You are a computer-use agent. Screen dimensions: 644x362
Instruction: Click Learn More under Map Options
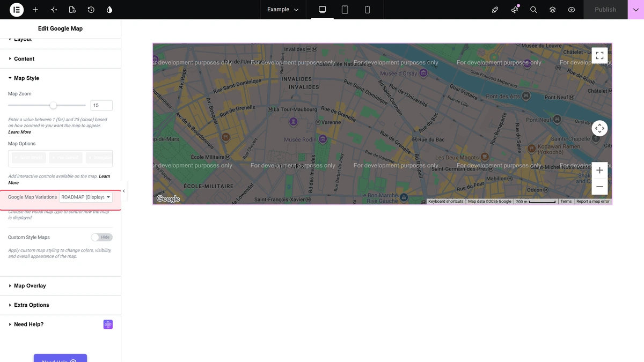click(x=59, y=179)
